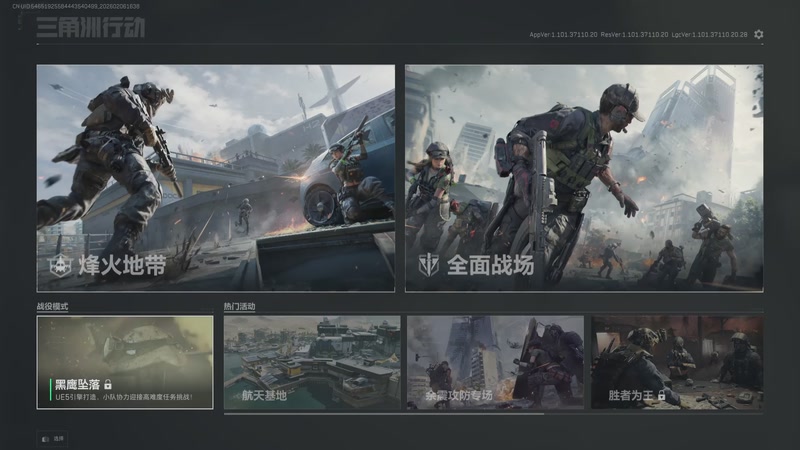Click the LgcVer 1.101.37110.20.28 version text
The image size is (800, 450).
[709, 35]
